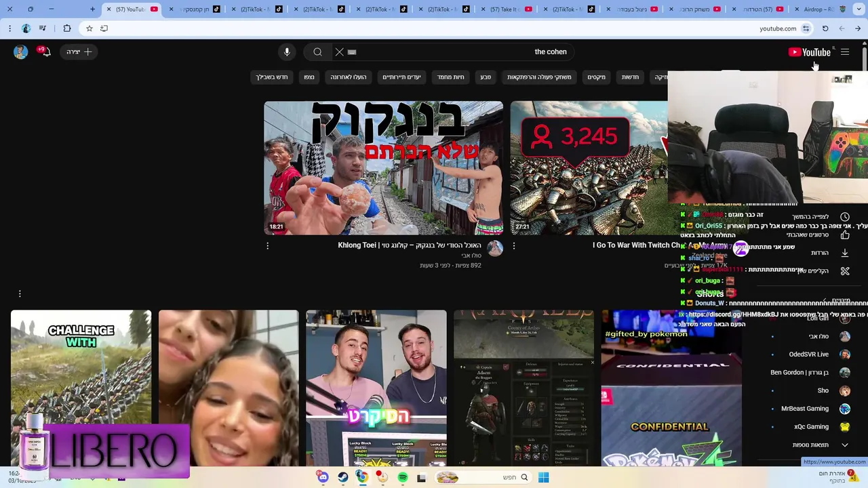Screen dimensions: 868x488
Task: Open Watch Later (לצפייה בהמשך) clock icon
Action: pos(845,217)
